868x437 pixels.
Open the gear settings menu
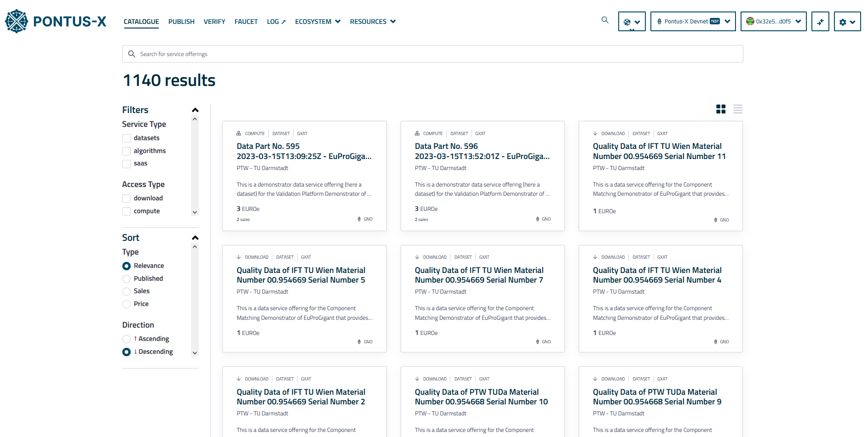tap(847, 22)
